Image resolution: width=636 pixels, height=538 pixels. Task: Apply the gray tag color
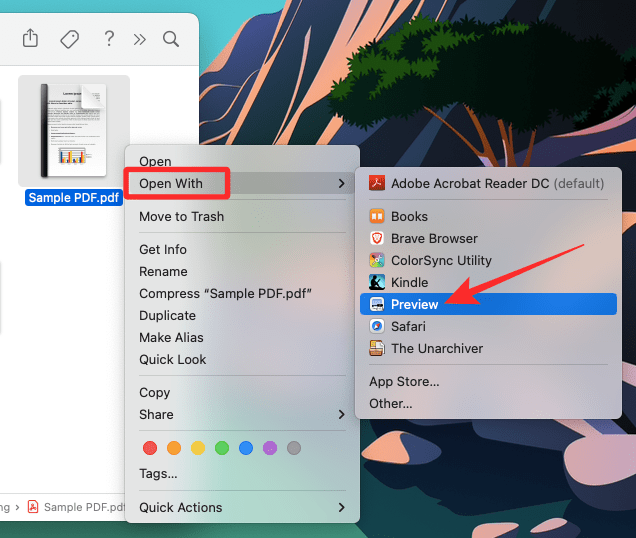pos(294,448)
